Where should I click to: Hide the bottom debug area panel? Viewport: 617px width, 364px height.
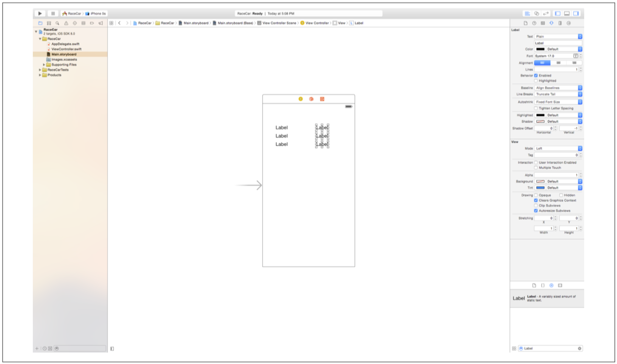point(567,13)
